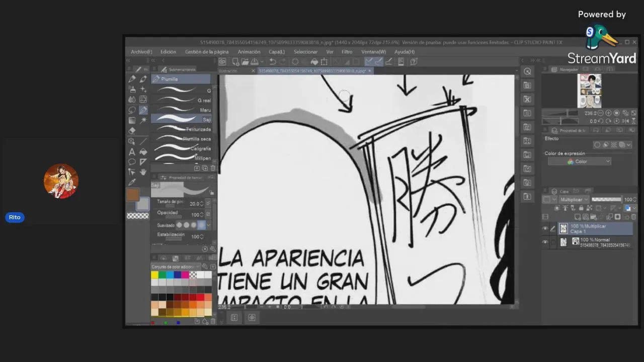Image resolution: width=644 pixels, height=362 pixels.
Task: Click the New canvas icon
Action: pyautogui.click(x=235, y=61)
